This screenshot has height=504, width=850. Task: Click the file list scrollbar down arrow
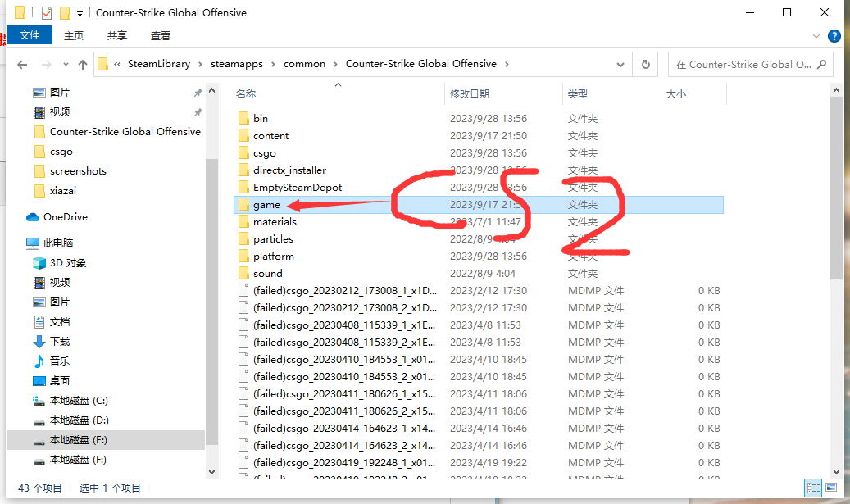coord(836,472)
